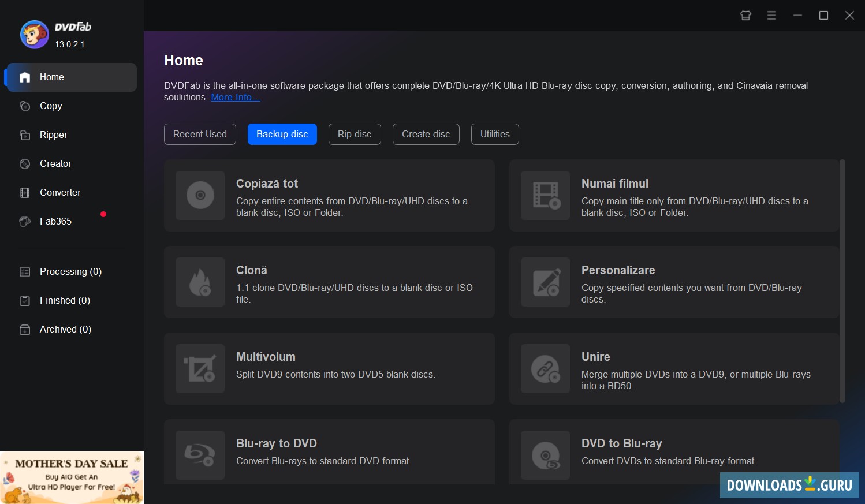Select the Ripper tool from the sidebar
The height and width of the screenshot is (504, 865).
point(53,135)
